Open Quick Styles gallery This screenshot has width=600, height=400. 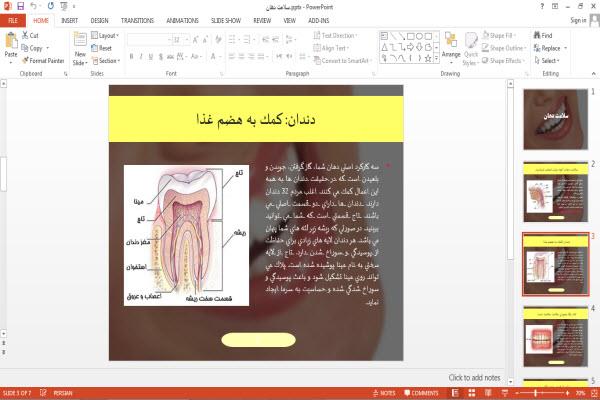(471, 49)
